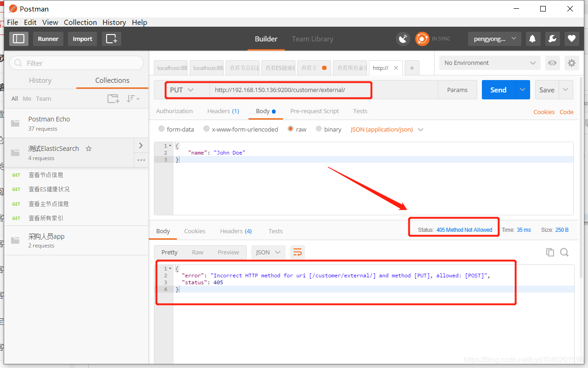The height and width of the screenshot is (368, 588).
Task: Open the View menu
Action: tap(50, 22)
